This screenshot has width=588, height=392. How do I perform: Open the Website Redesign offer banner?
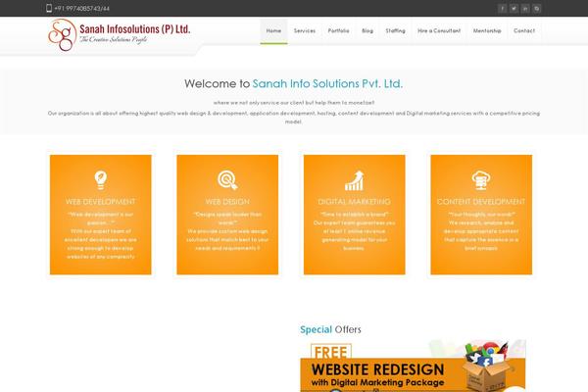pyautogui.click(x=413, y=366)
